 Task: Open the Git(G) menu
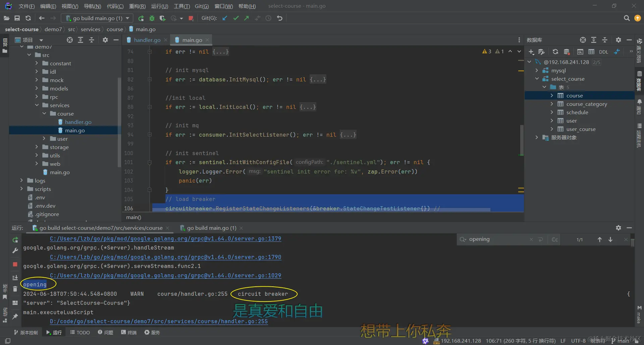coord(202,6)
